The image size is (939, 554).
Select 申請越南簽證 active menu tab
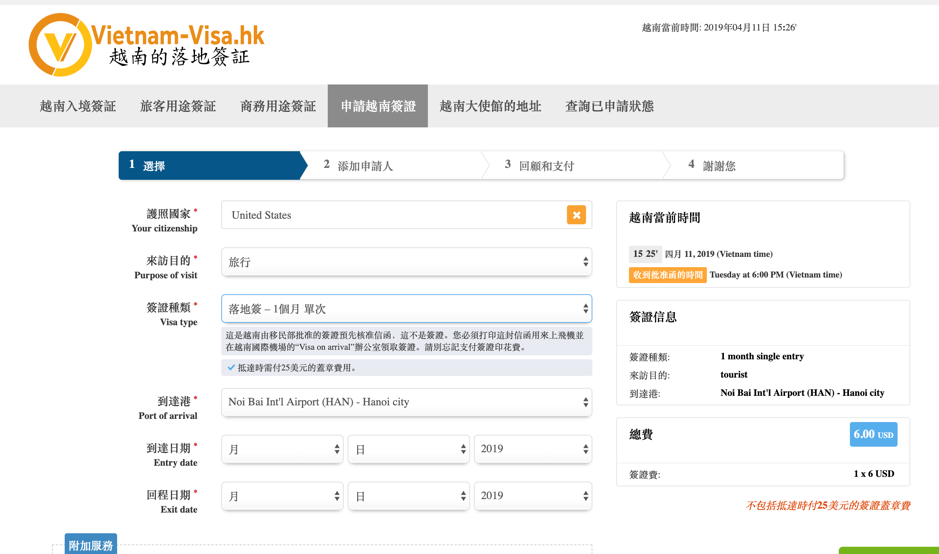(378, 106)
